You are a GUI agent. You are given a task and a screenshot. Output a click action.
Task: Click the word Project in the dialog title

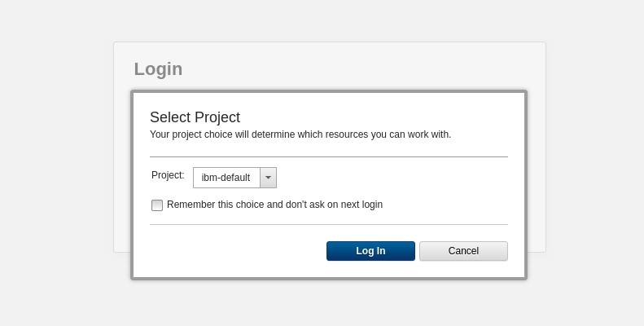[217, 117]
